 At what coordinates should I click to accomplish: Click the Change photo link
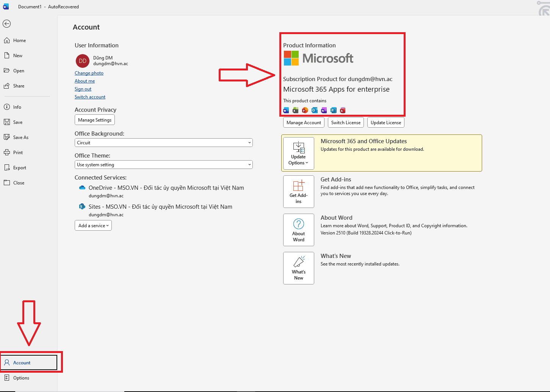(89, 73)
